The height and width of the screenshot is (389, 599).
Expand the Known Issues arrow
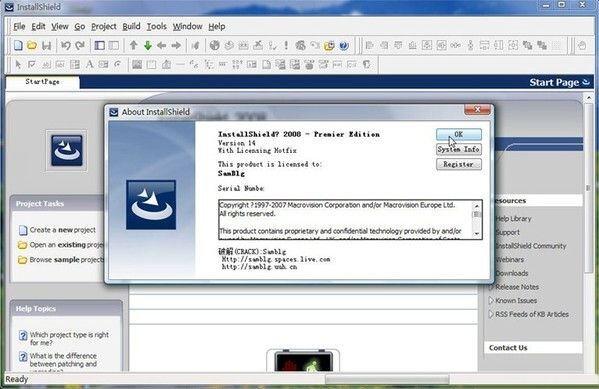[x=491, y=301]
